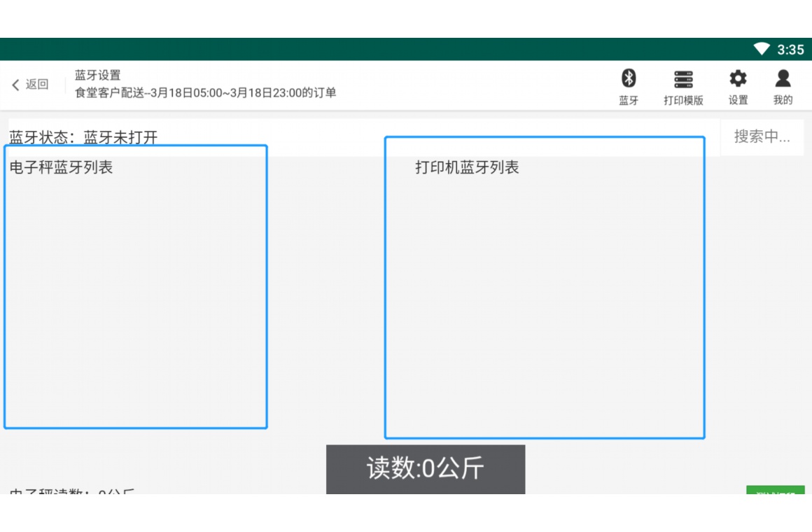Tap the blank area between the two list boxes

point(325,294)
